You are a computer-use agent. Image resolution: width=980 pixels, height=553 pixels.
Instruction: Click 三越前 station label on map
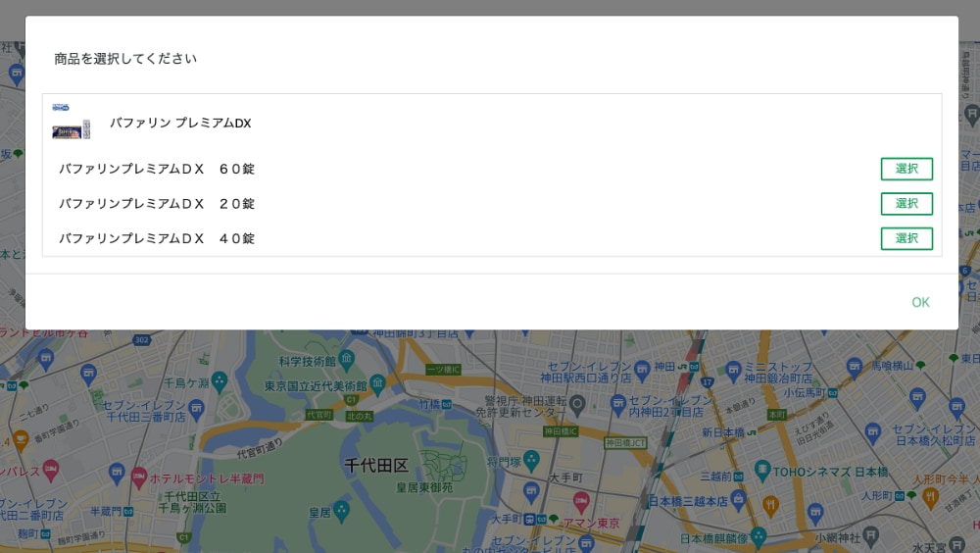click(716, 477)
